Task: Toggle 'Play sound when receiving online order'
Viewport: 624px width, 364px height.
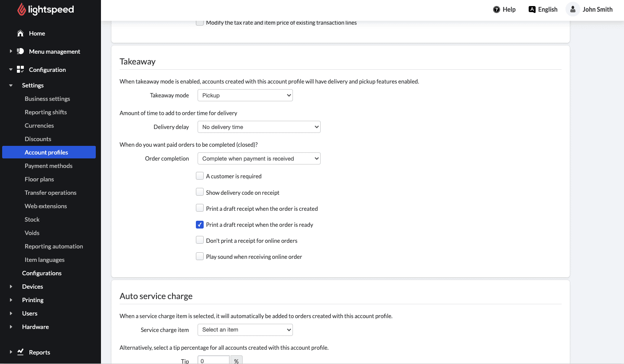Action: [x=200, y=256]
